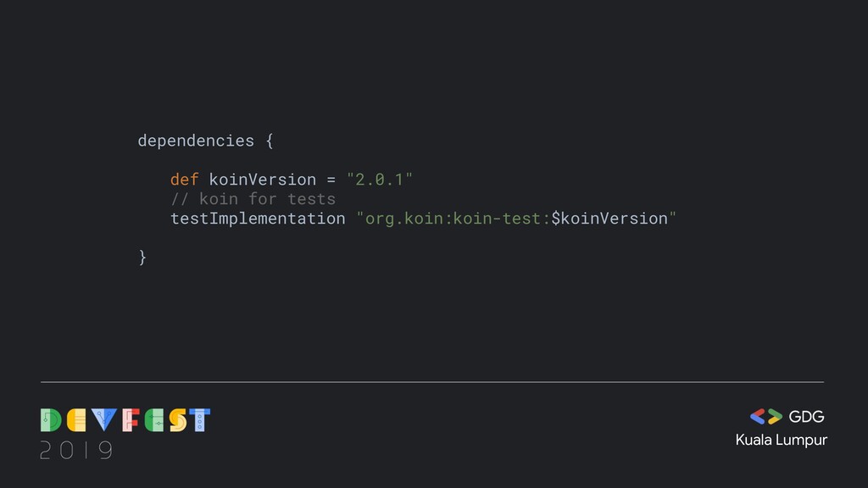Click the green D letter in DEVFEST
Screen dimensions: 868x488
(51, 420)
